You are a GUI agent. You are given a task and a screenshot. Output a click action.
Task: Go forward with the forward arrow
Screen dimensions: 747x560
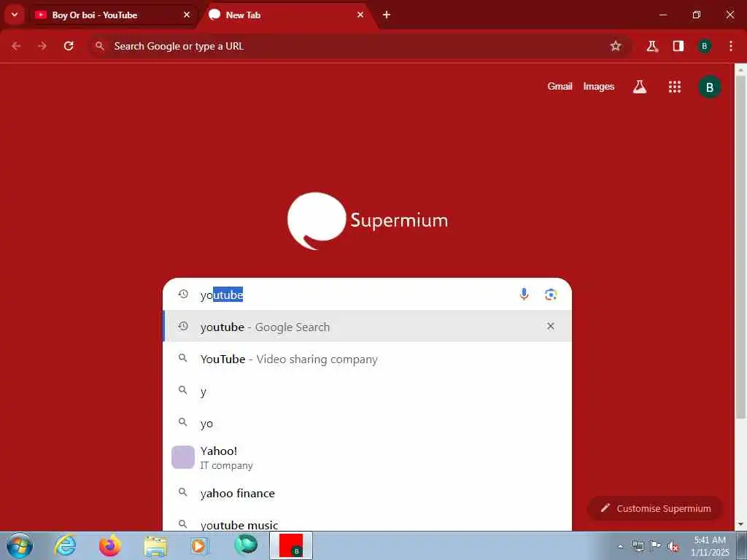(42, 46)
